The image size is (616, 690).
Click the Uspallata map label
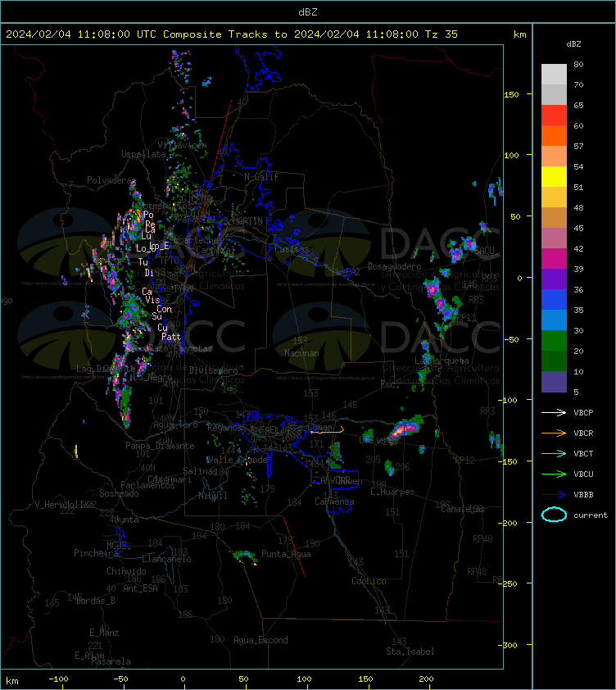[144, 154]
